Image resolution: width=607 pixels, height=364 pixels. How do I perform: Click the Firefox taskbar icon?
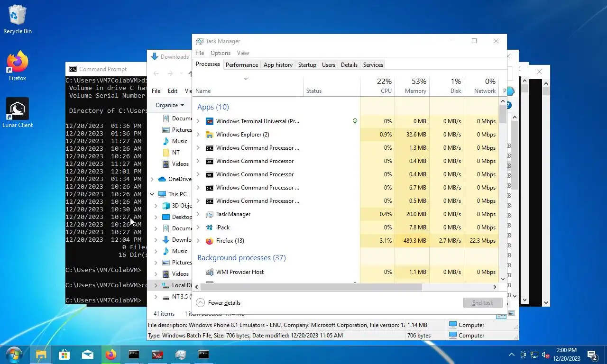(x=111, y=355)
